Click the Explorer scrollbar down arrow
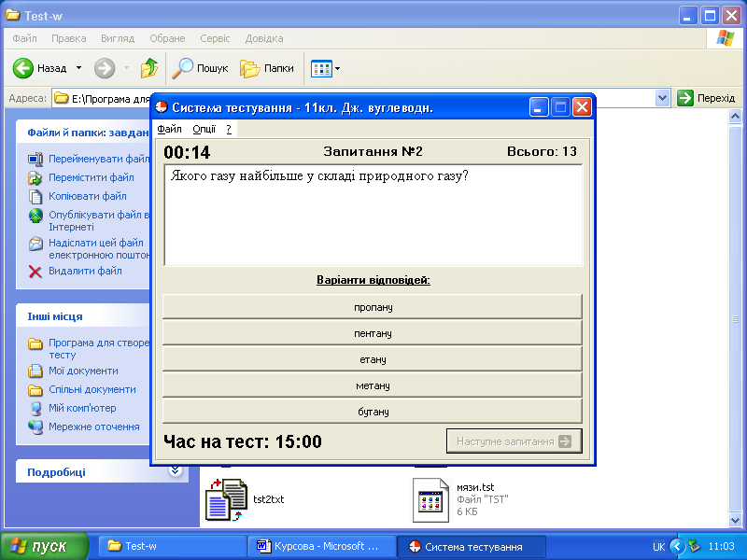The image size is (747, 560). [735, 520]
